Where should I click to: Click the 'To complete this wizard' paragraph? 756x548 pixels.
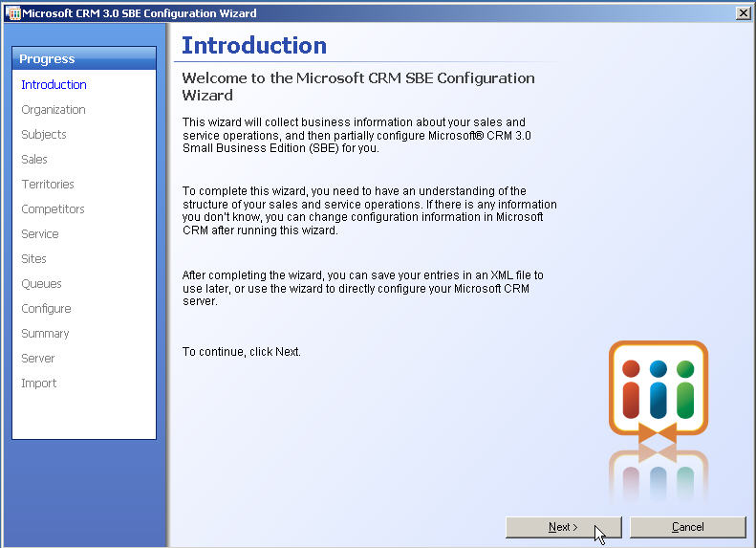[x=369, y=210]
